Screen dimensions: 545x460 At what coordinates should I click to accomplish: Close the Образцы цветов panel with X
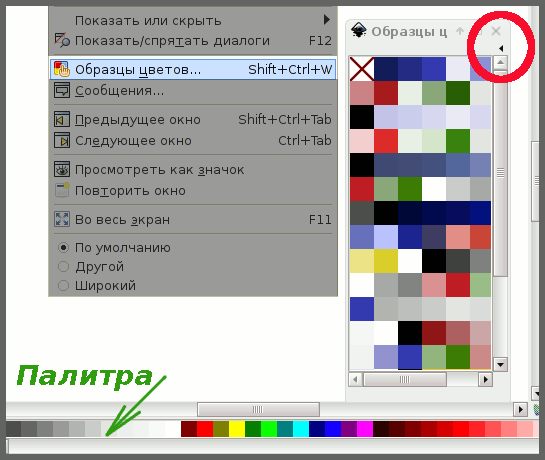496,31
